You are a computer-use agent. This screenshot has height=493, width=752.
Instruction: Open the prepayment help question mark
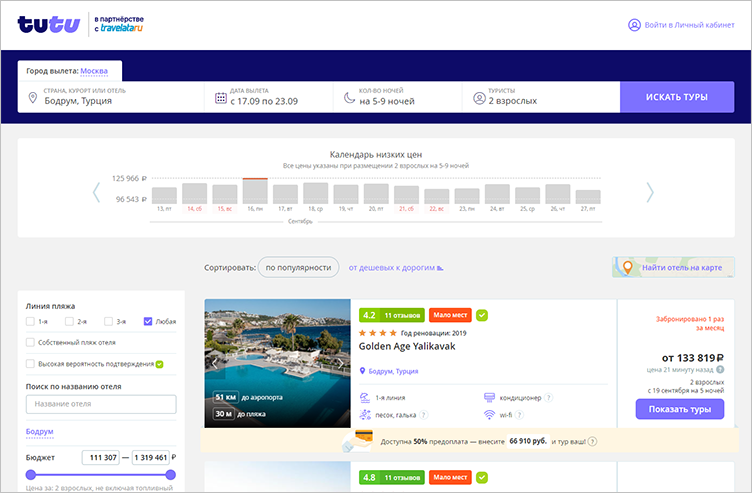(x=592, y=441)
